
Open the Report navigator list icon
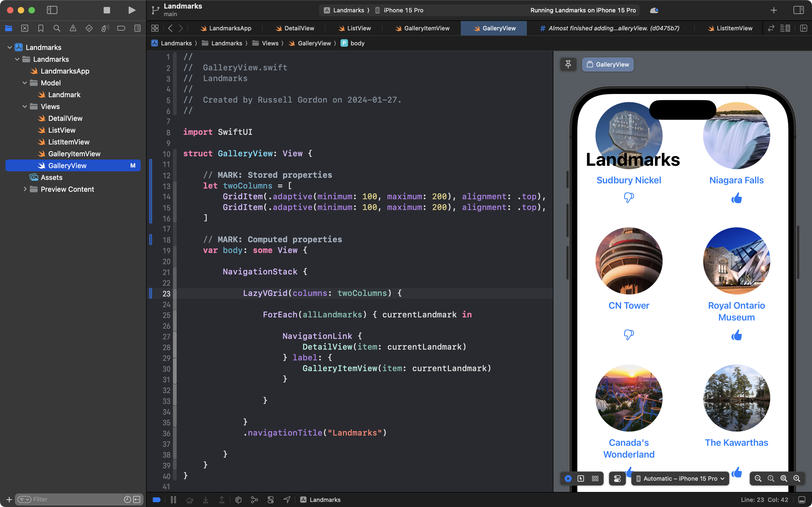tap(137, 28)
